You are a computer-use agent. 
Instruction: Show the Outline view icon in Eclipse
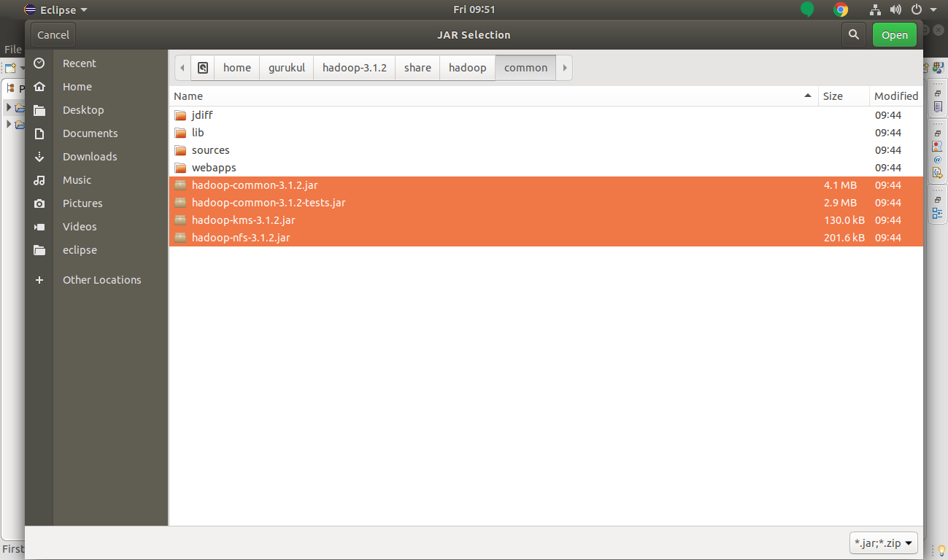pyautogui.click(x=938, y=214)
